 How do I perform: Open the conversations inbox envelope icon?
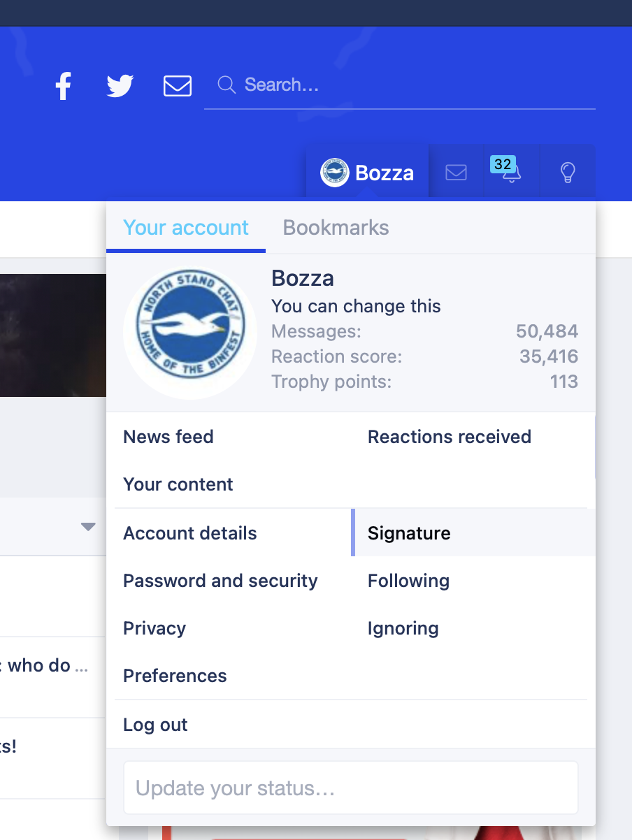coord(456,172)
